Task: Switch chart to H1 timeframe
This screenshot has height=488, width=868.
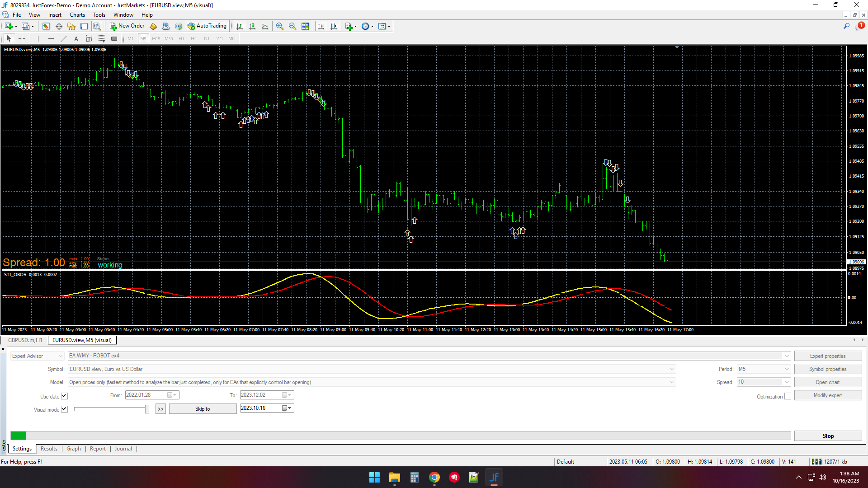Action: coord(181,38)
